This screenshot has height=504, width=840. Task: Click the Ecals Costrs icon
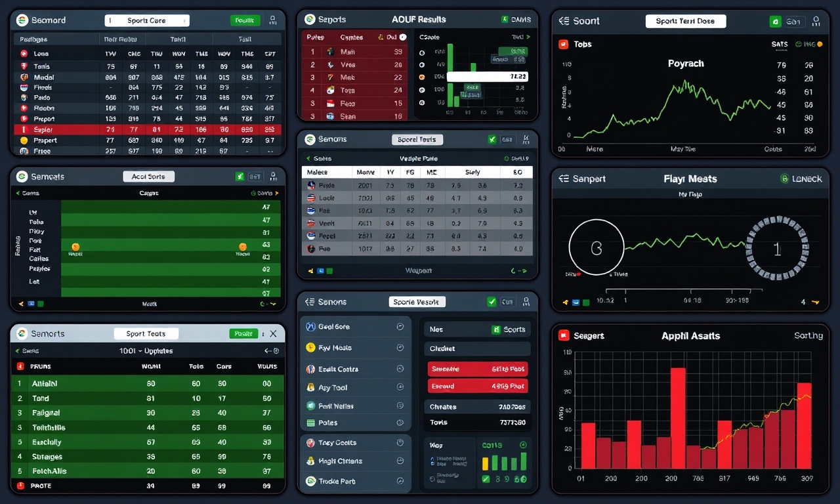pyautogui.click(x=311, y=369)
